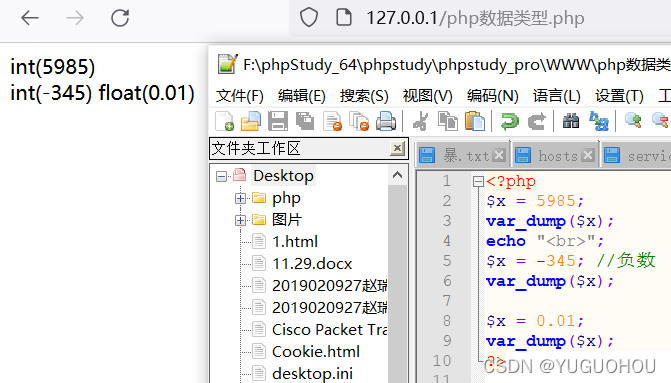Click the float(0.01) output text
The width and height of the screenshot is (671, 383).
point(146,93)
